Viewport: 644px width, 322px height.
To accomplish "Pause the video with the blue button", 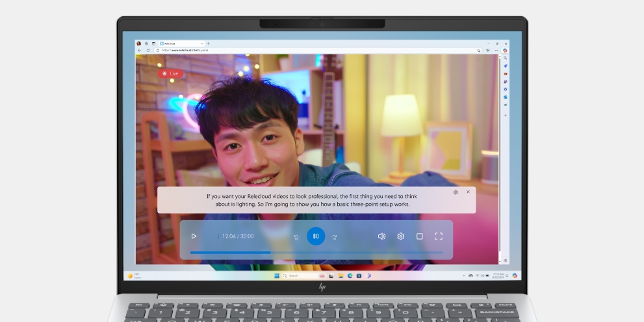I will [316, 236].
